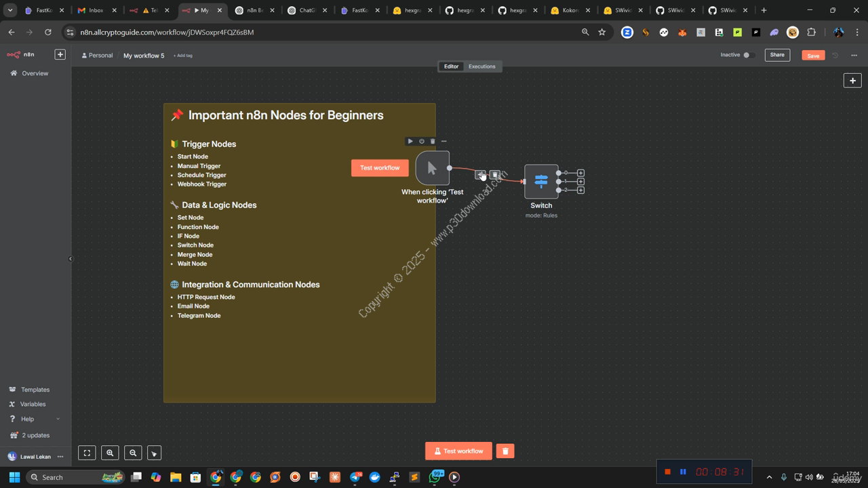868x488 pixels.
Task: Bookmark this page with star icon
Action: coord(601,32)
